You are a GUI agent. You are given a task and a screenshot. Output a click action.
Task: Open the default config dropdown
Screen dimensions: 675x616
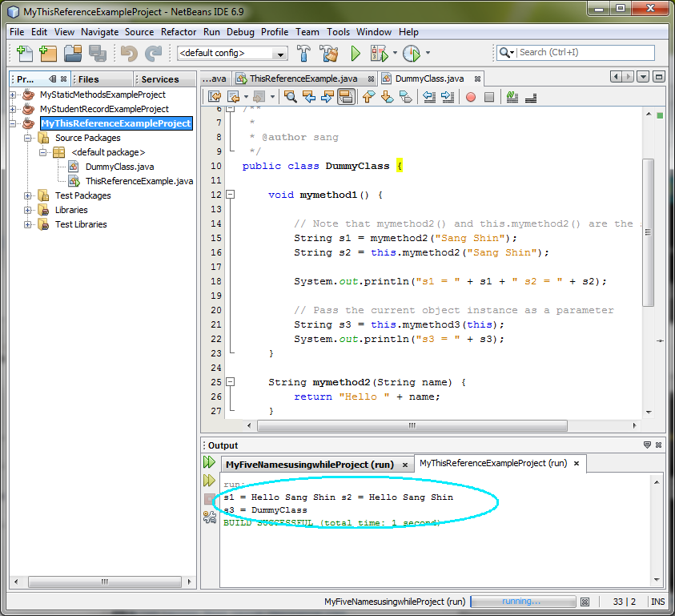point(281,54)
